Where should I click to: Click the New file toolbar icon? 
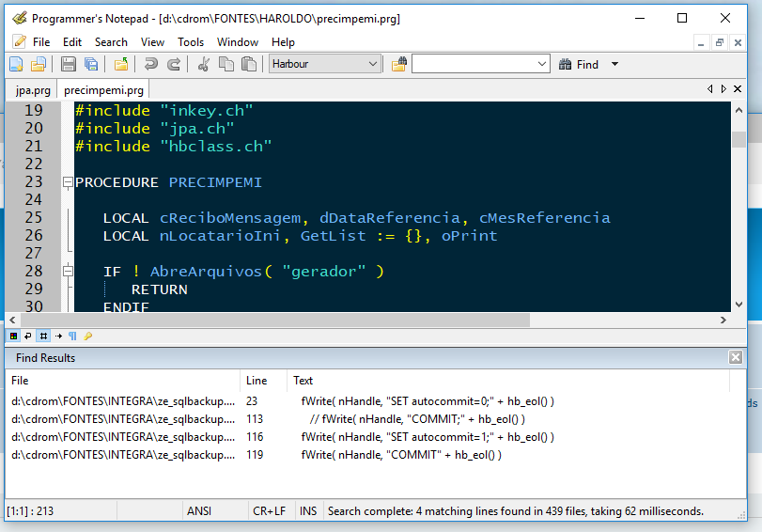(16, 64)
